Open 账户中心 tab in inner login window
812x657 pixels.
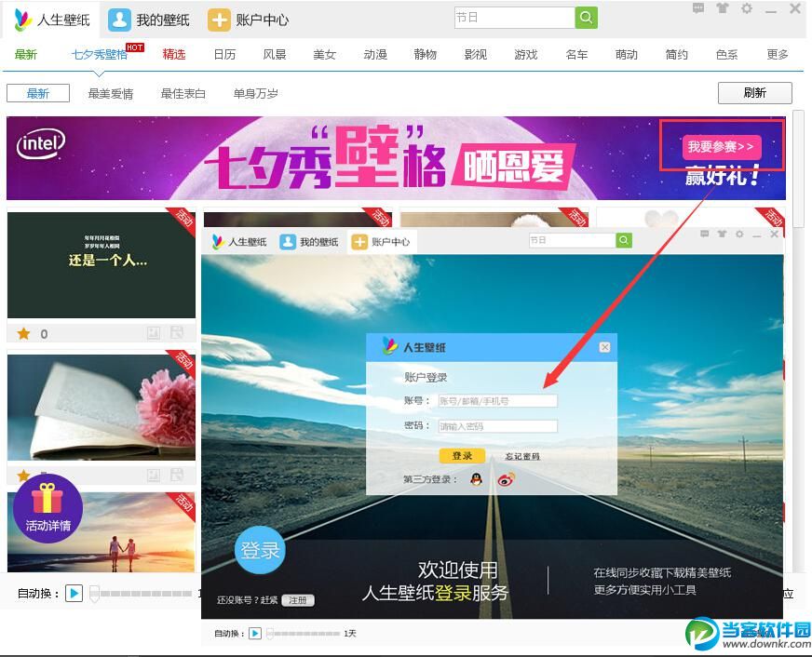click(x=381, y=242)
